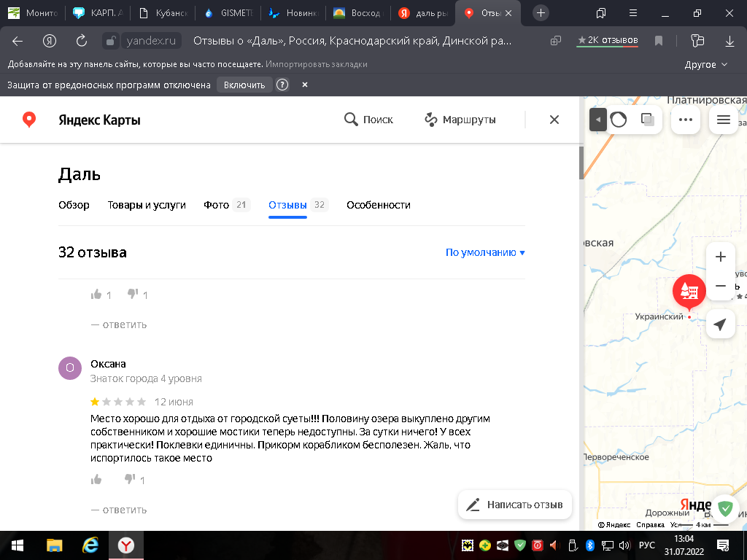Open the notification center icon
This screenshot has height=560, width=747.
coord(723,545)
